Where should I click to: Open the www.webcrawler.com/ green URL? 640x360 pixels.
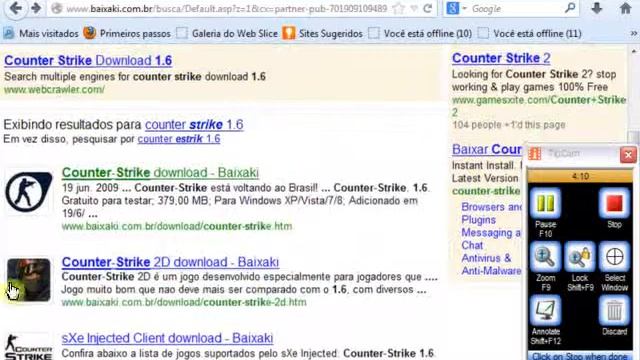pyautogui.click(x=54, y=89)
